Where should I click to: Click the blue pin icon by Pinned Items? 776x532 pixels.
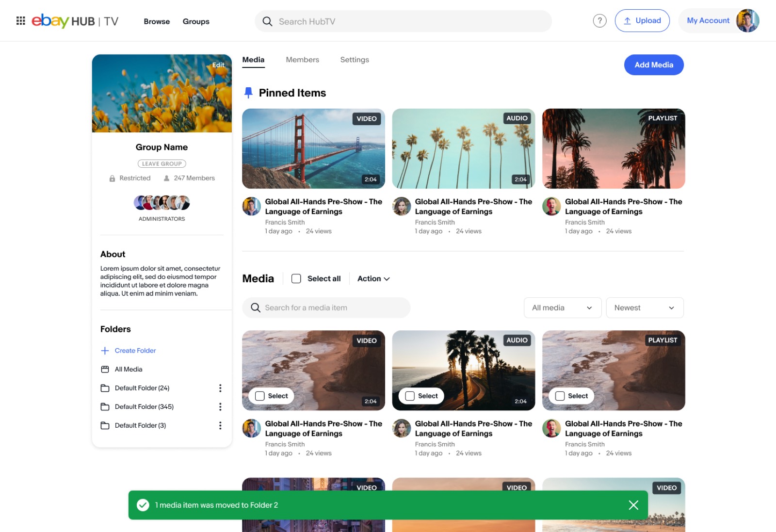coord(248,93)
